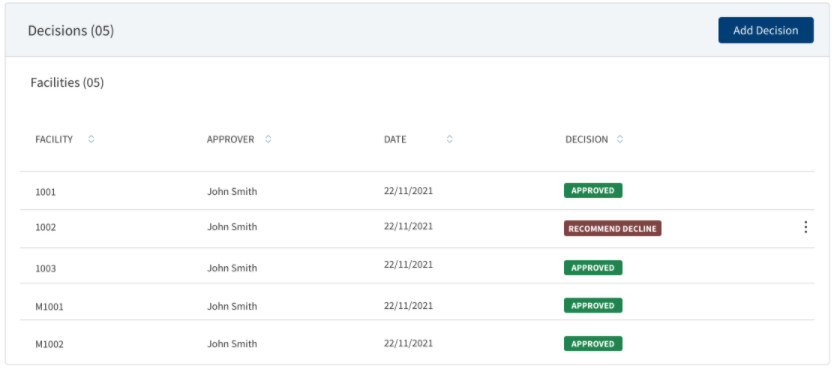Select facility 1001 row

417,191
